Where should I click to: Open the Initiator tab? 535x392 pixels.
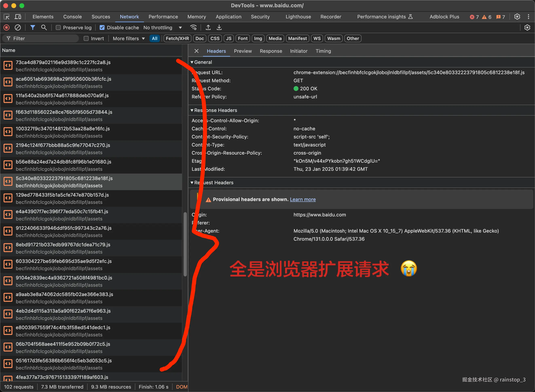299,51
